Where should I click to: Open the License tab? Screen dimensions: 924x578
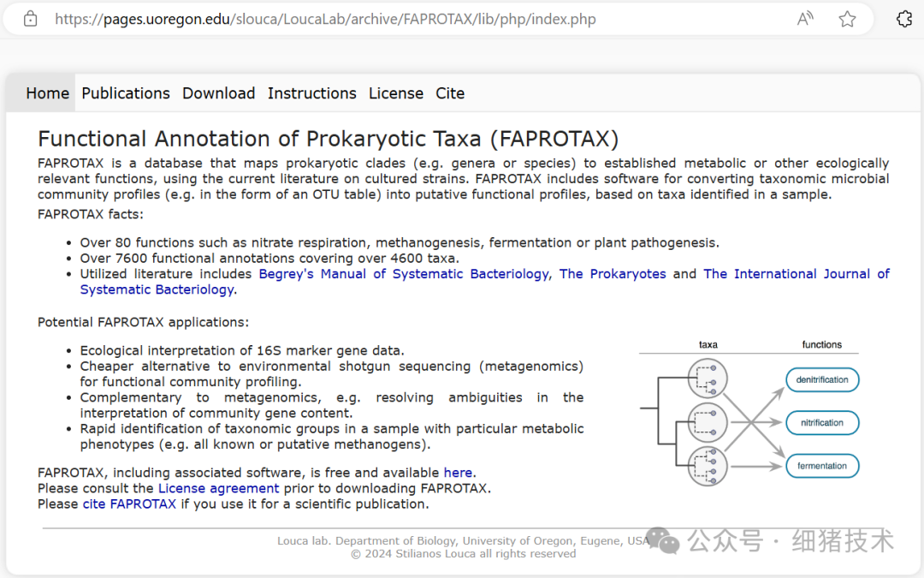(395, 93)
